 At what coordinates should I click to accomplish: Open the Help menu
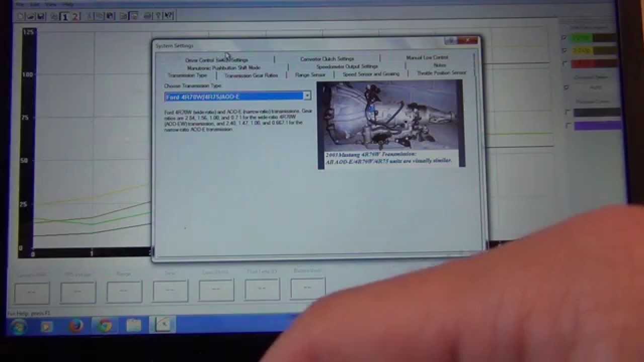(68, 5)
